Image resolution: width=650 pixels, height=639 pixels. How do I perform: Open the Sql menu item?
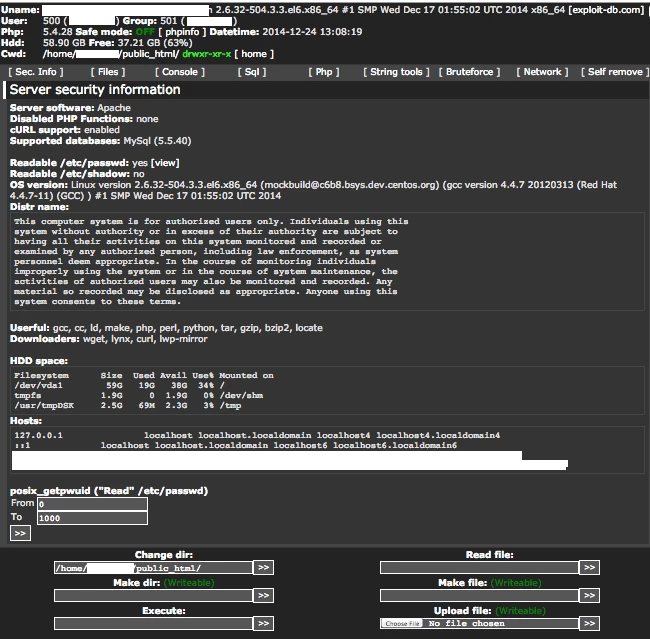(x=253, y=72)
